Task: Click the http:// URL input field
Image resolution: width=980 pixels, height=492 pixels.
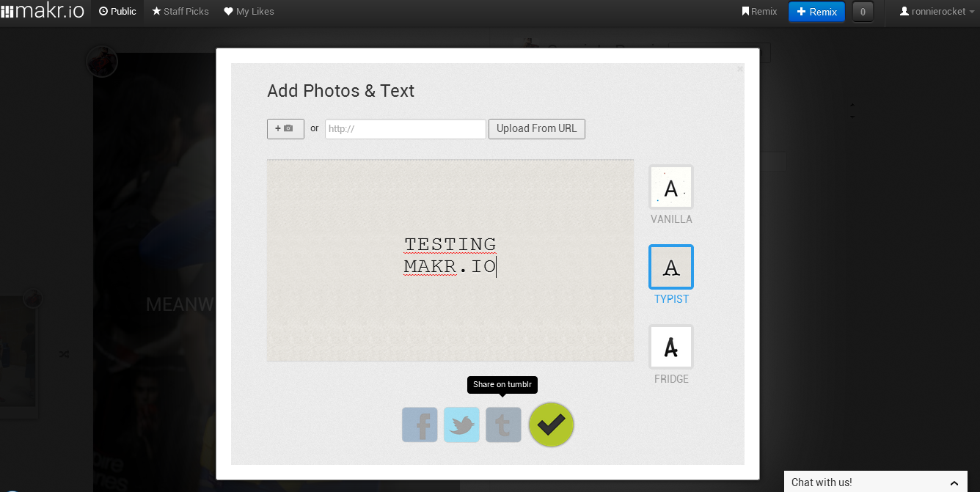Action: tap(405, 129)
